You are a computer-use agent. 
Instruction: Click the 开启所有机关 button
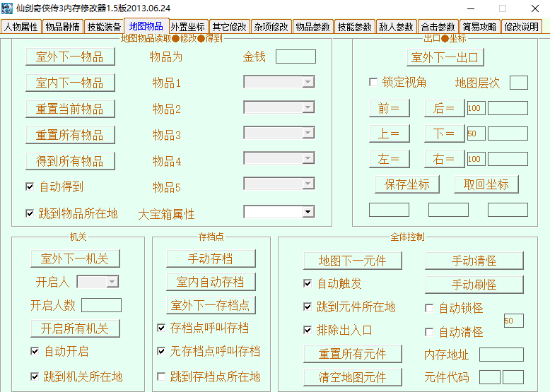[x=75, y=328]
